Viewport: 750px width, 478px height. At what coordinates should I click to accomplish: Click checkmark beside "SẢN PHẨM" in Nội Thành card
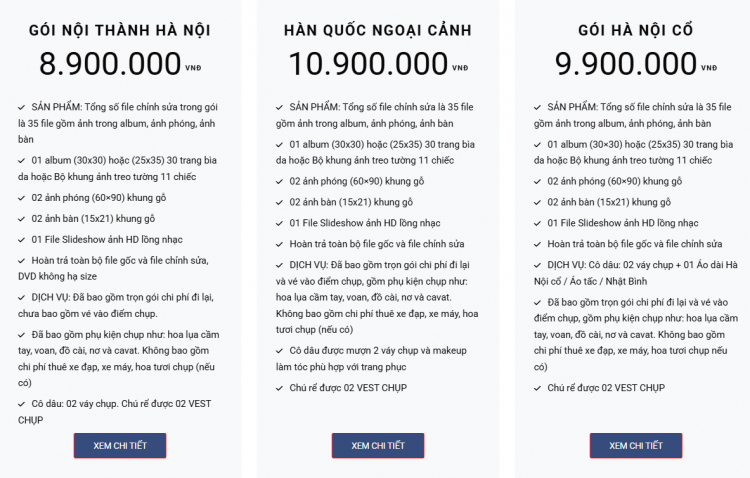(21, 107)
